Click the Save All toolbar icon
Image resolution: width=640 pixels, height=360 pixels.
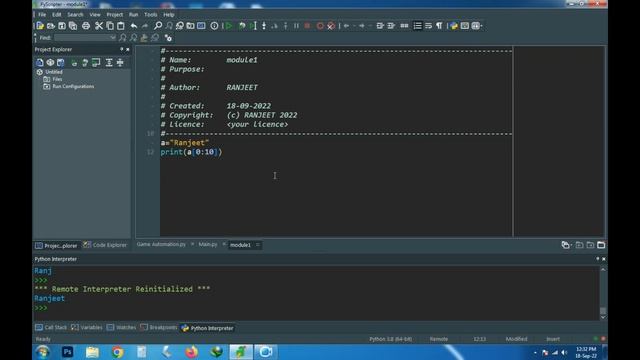tap(73, 26)
